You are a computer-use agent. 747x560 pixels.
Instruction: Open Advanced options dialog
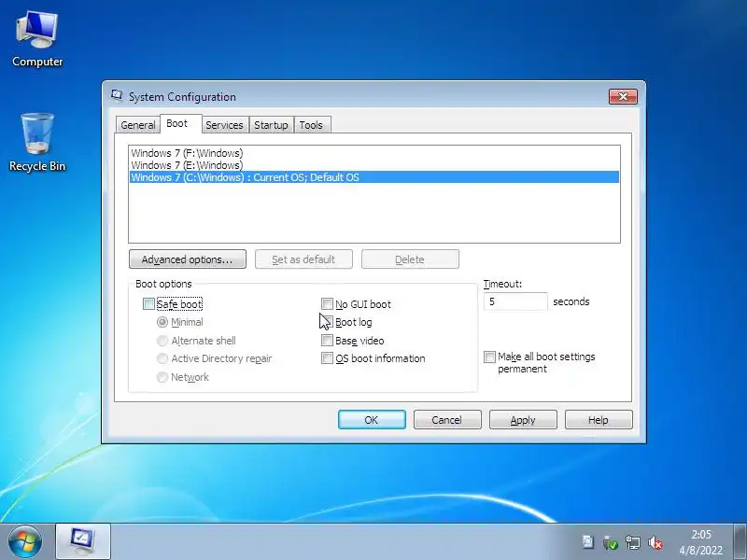click(x=188, y=259)
